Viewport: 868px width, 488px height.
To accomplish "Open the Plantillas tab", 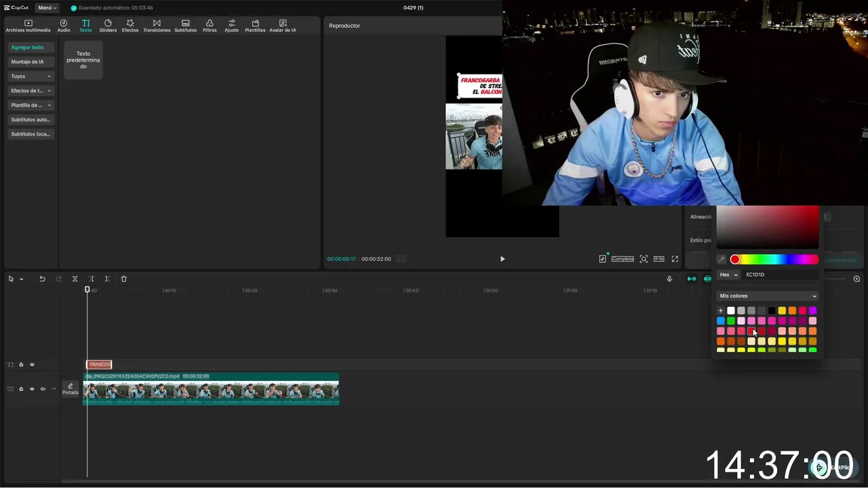I will tap(255, 26).
